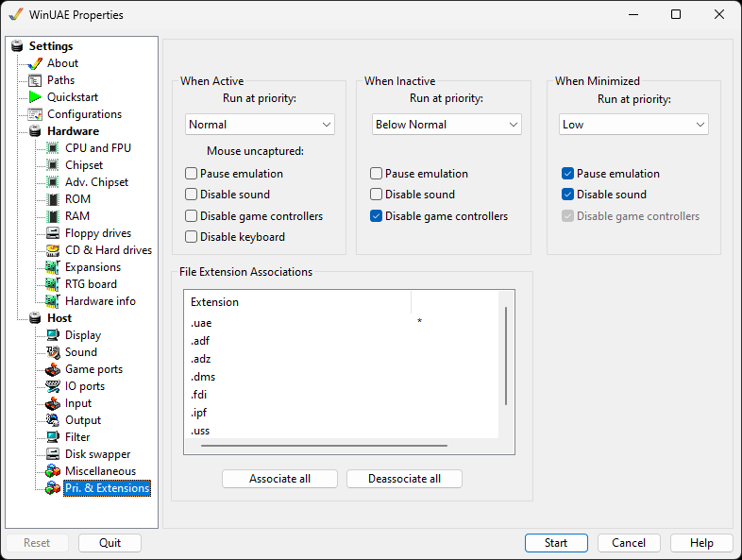
Task: Click the Associate all button
Action: tap(279, 479)
